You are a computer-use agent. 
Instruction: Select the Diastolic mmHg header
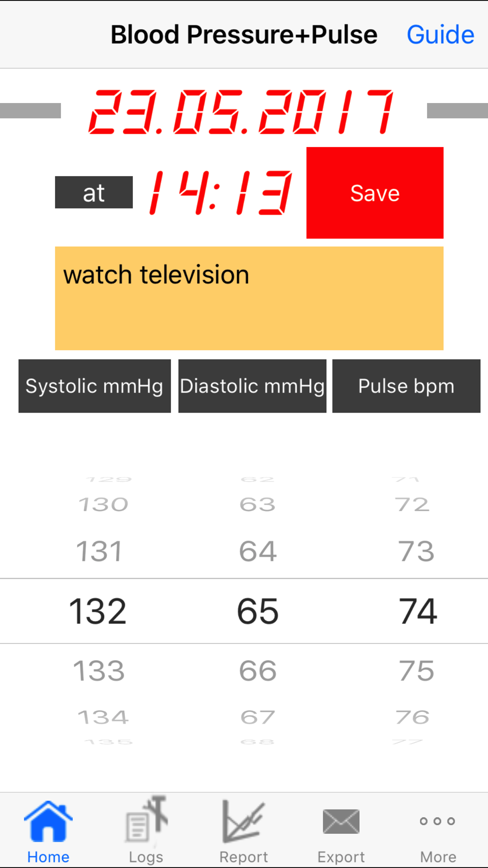click(x=252, y=386)
